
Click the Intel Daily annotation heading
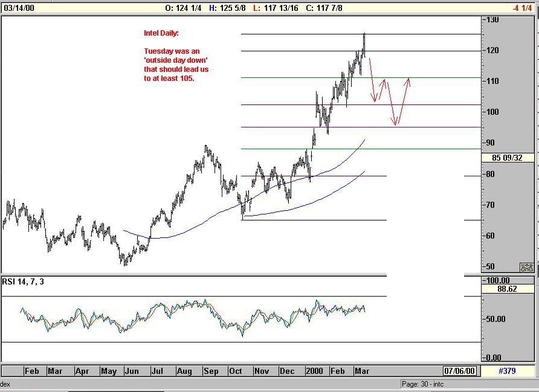point(161,33)
